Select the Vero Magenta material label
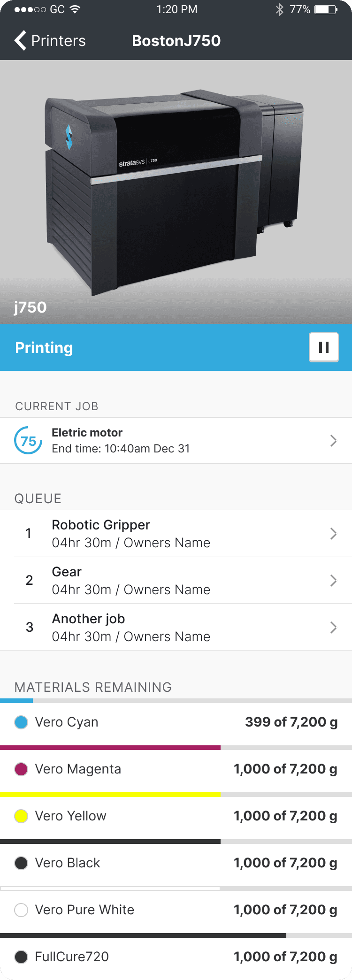Image resolution: width=352 pixels, height=980 pixels. click(78, 769)
